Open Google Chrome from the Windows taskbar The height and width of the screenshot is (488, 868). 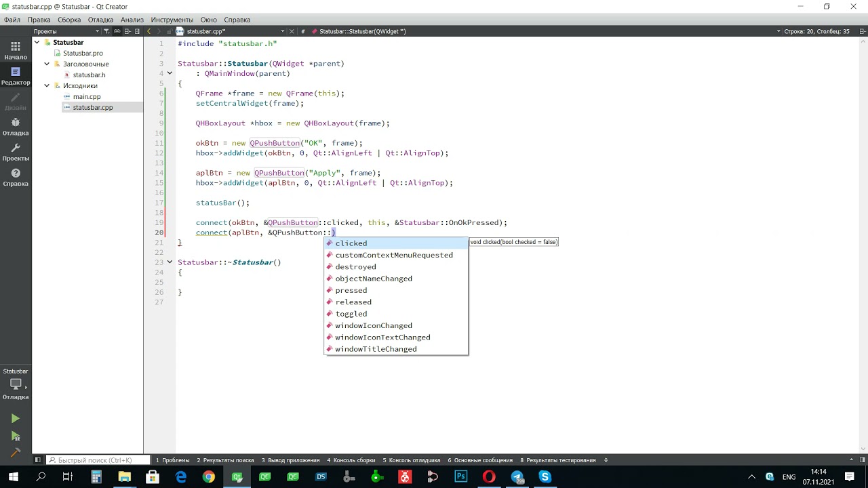click(209, 477)
